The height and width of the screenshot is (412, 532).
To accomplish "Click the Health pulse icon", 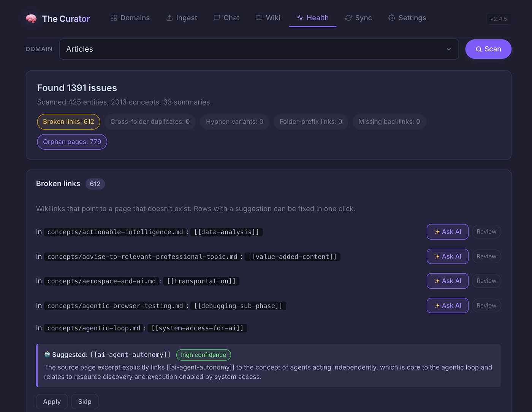I will coord(300,18).
